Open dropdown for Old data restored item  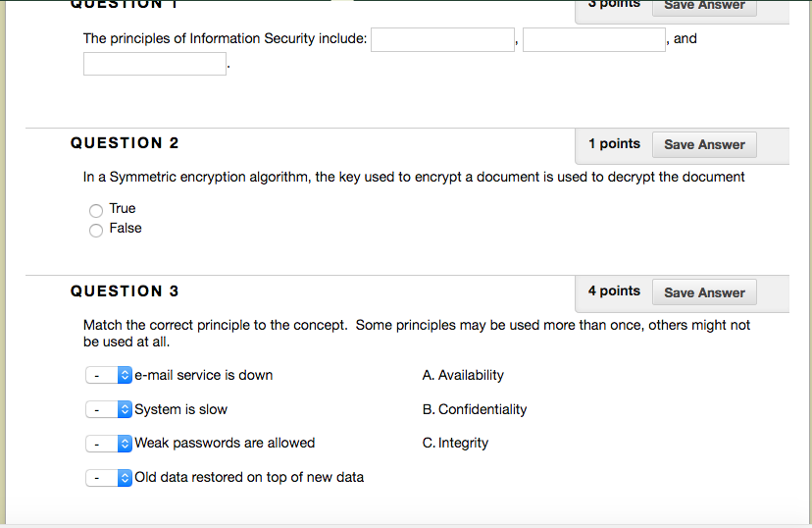[109, 478]
